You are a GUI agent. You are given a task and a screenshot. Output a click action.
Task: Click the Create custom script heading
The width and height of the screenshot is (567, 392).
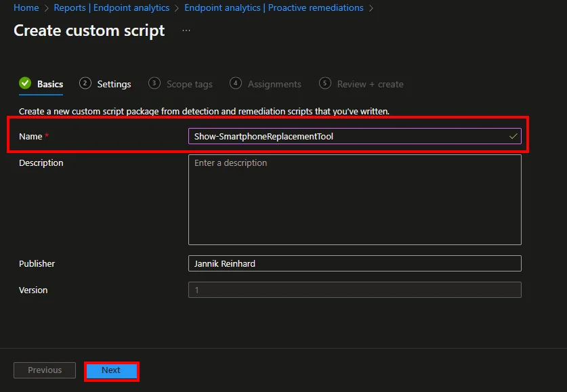(89, 30)
